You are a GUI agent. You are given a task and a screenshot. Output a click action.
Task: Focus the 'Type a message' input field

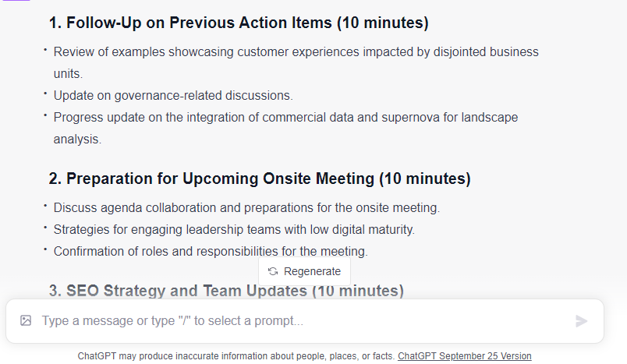[296, 320]
